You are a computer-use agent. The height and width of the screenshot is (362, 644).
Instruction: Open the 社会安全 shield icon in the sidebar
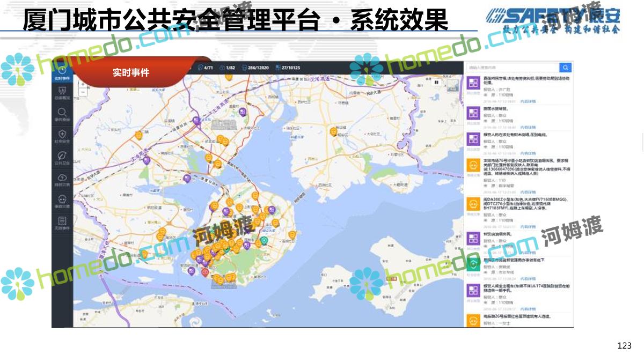coord(62,136)
